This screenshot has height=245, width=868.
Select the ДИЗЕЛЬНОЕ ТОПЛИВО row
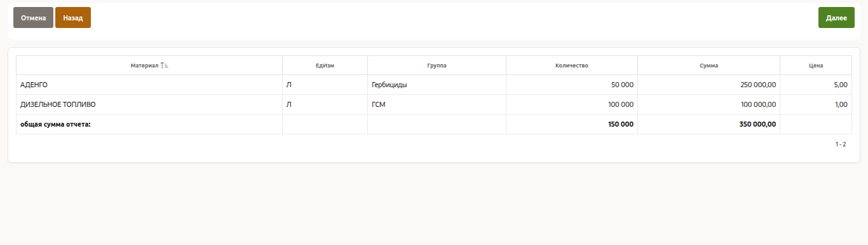tap(434, 104)
